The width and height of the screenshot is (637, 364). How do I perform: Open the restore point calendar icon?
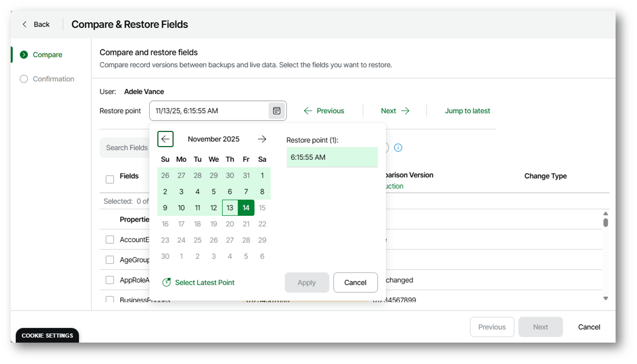(276, 111)
